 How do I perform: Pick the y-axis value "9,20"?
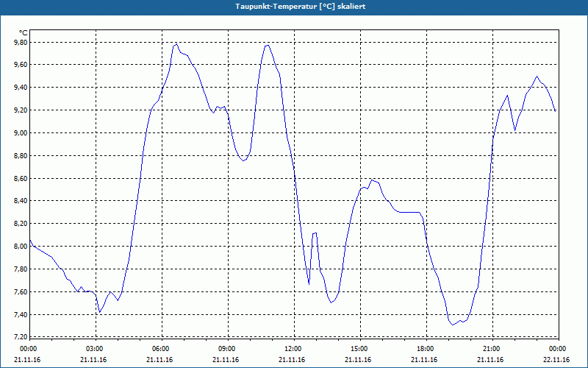(21, 110)
